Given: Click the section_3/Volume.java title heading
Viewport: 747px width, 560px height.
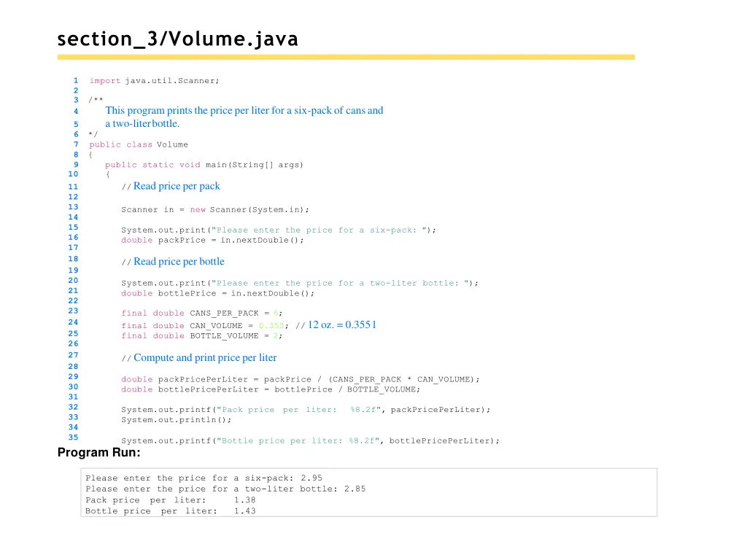Looking at the screenshot, I should (177, 39).
